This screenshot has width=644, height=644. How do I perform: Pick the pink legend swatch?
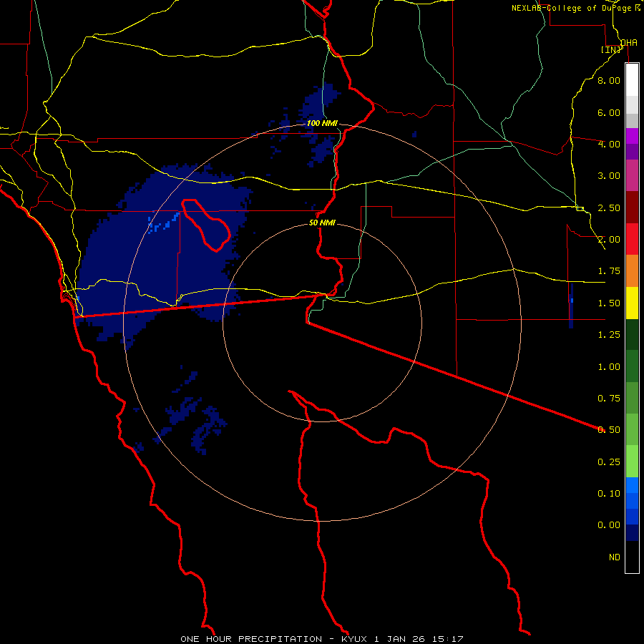[632, 175]
